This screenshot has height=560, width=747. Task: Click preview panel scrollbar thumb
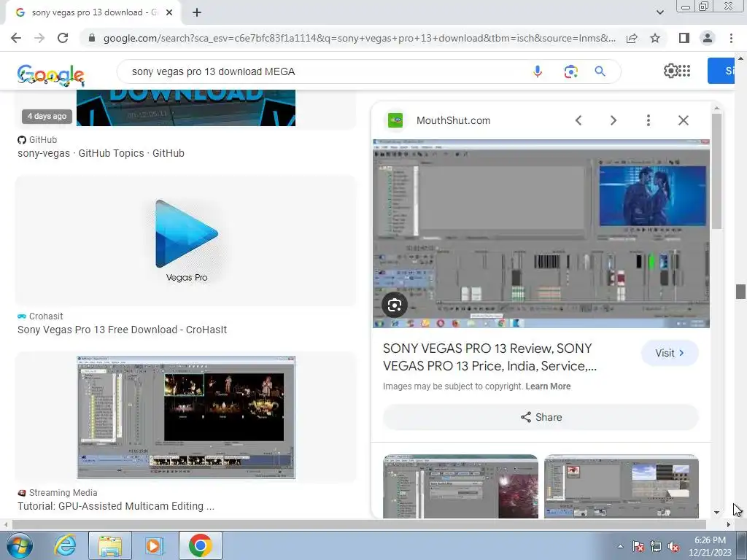pos(716,171)
